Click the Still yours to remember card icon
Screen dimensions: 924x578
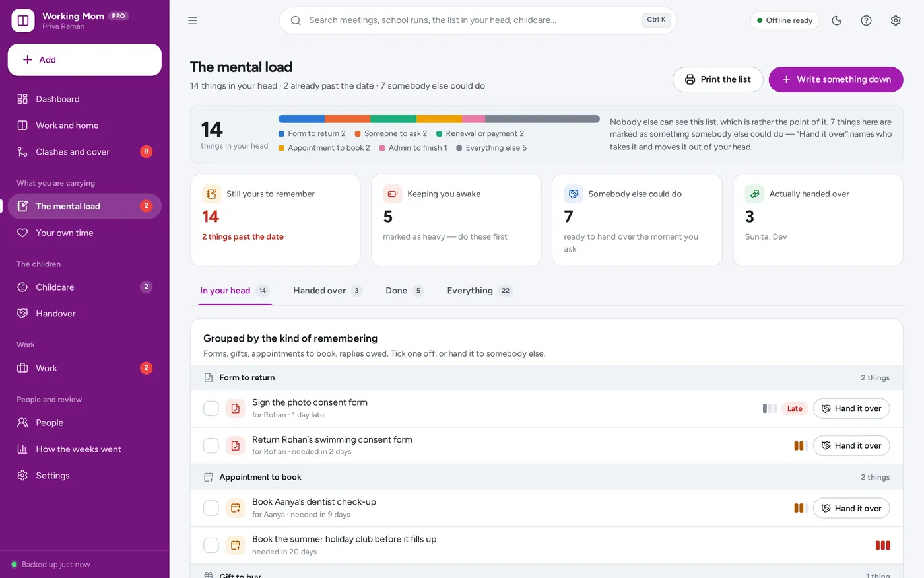tap(212, 194)
